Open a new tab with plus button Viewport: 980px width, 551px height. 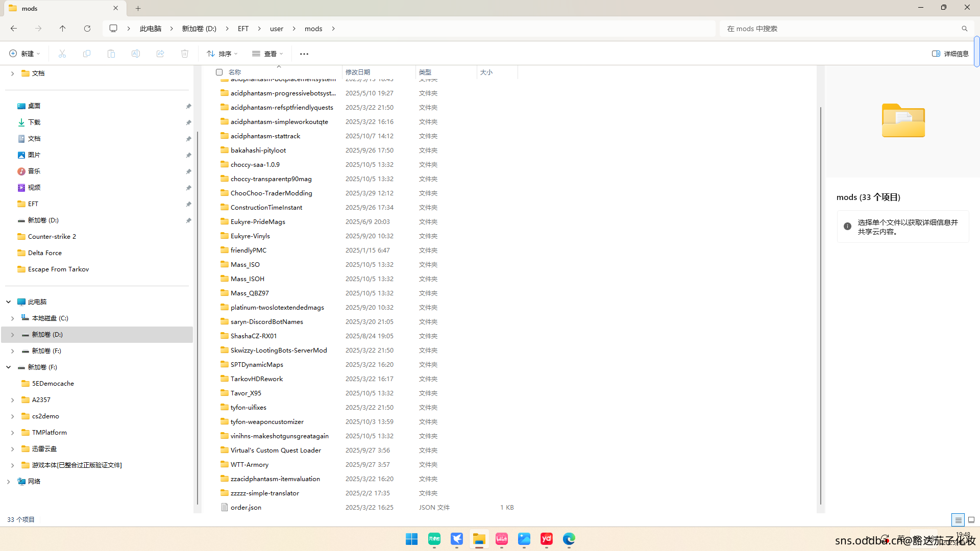pos(138,8)
